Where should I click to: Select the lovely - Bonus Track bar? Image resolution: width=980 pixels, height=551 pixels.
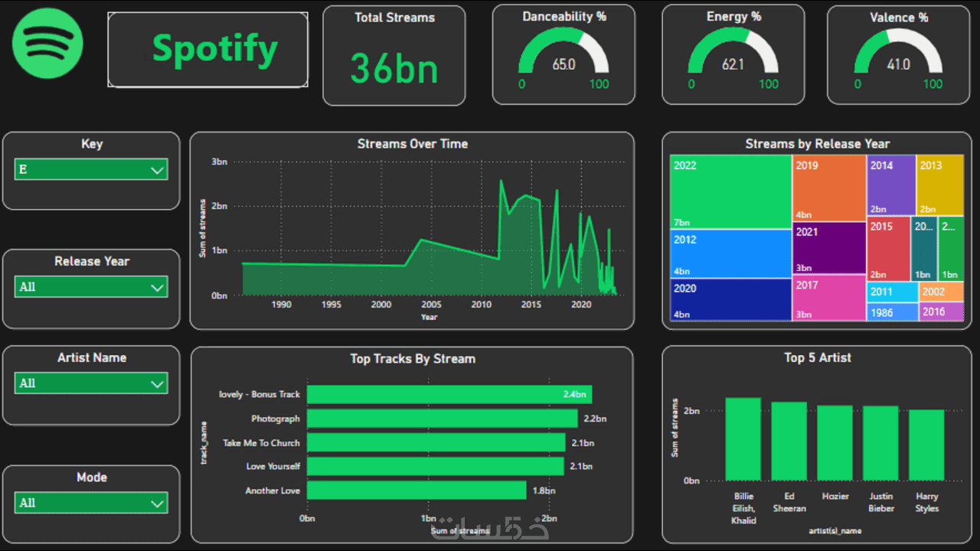[x=449, y=394]
